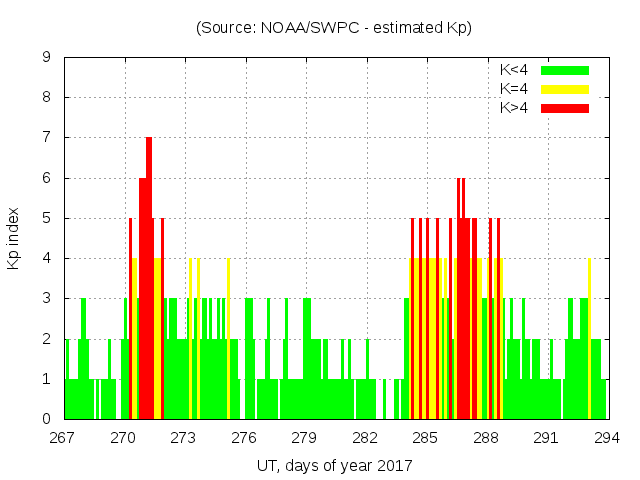Click the 'Kp index' y-axis label

pos(14,238)
